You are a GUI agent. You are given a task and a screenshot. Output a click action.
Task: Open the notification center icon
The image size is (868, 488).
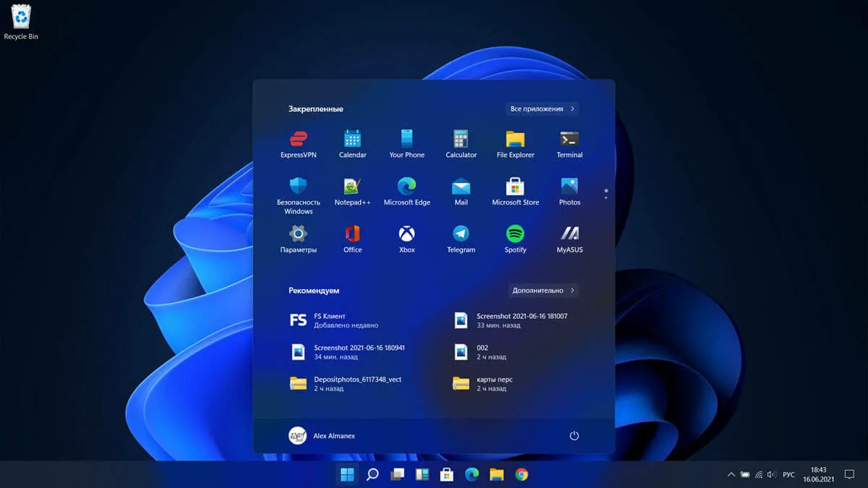click(850, 474)
